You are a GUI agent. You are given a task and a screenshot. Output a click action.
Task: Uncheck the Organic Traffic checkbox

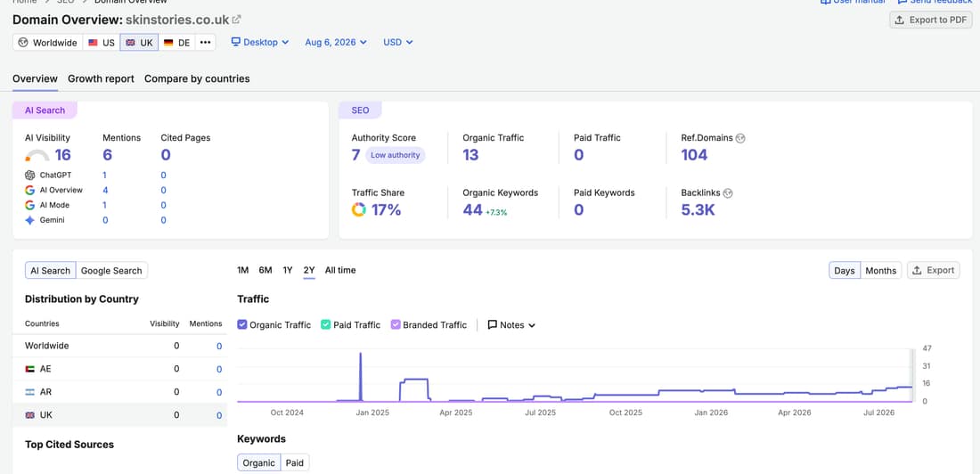tap(242, 324)
